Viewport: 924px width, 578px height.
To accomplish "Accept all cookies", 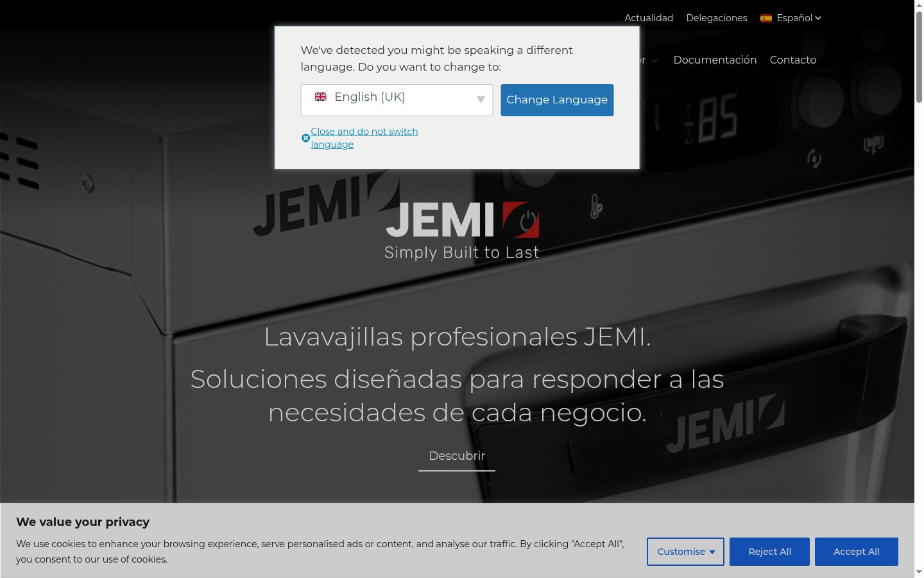I will (x=857, y=552).
